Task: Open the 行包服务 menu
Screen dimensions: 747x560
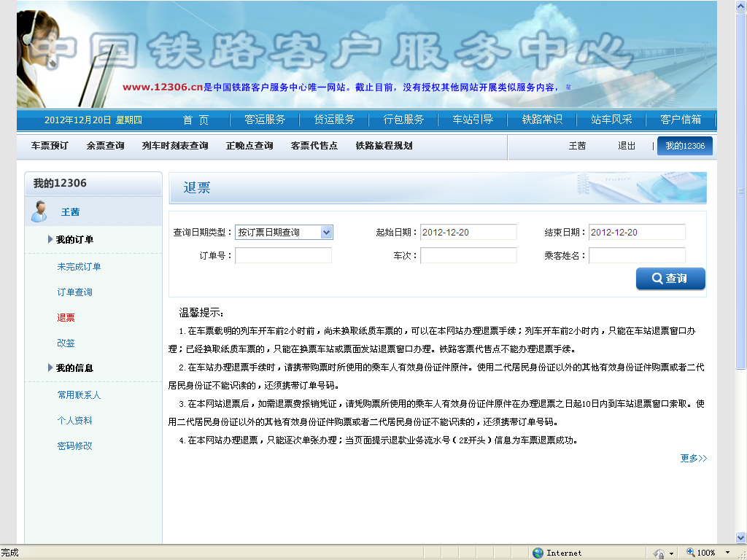Action: 403,120
